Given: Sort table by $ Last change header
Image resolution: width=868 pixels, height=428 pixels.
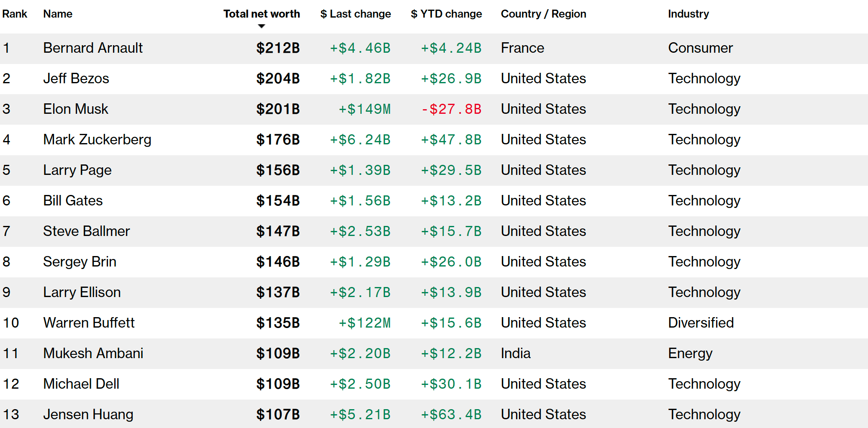Looking at the screenshot, I should pyautogui.click(x=355, y=14).
